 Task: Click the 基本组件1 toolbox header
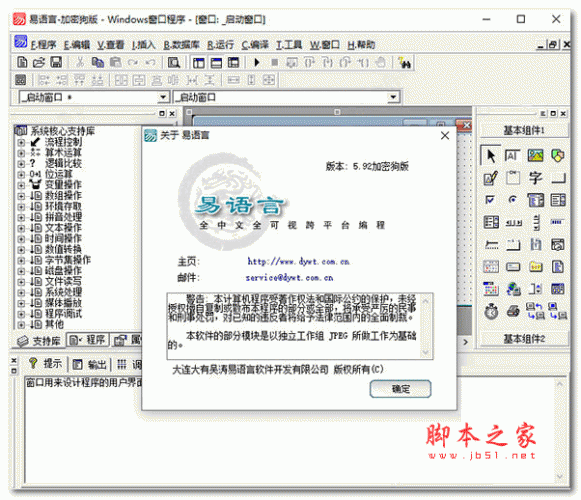pos(524,130)
